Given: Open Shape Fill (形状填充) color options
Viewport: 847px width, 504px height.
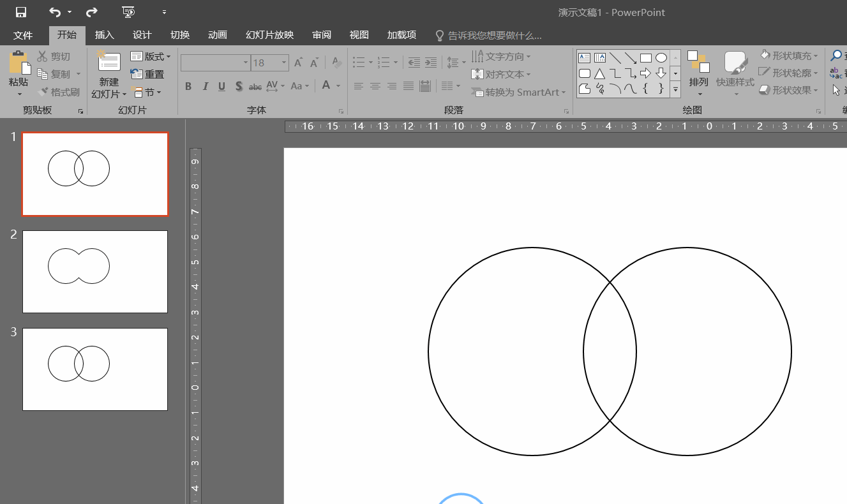Looking at the screenshot, I should [x=789, y=56].
